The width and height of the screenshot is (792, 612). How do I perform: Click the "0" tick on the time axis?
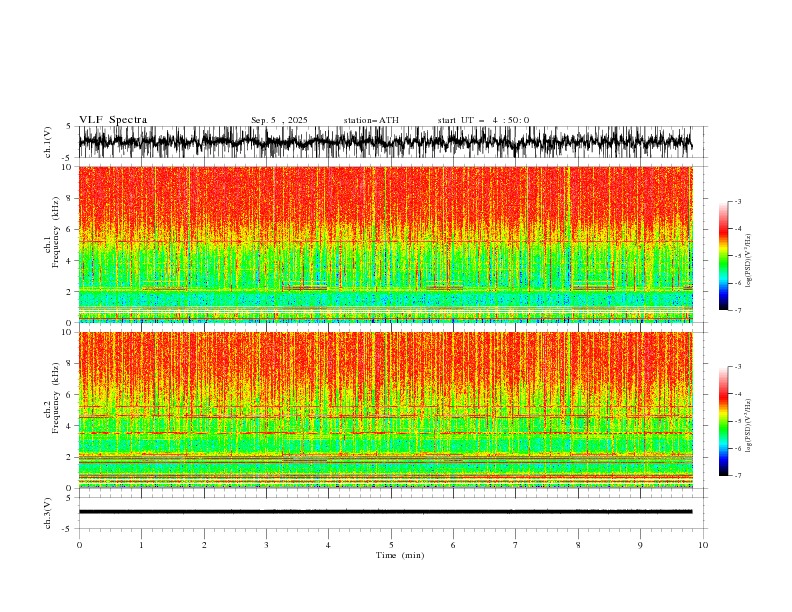click(x=79, y=545)
